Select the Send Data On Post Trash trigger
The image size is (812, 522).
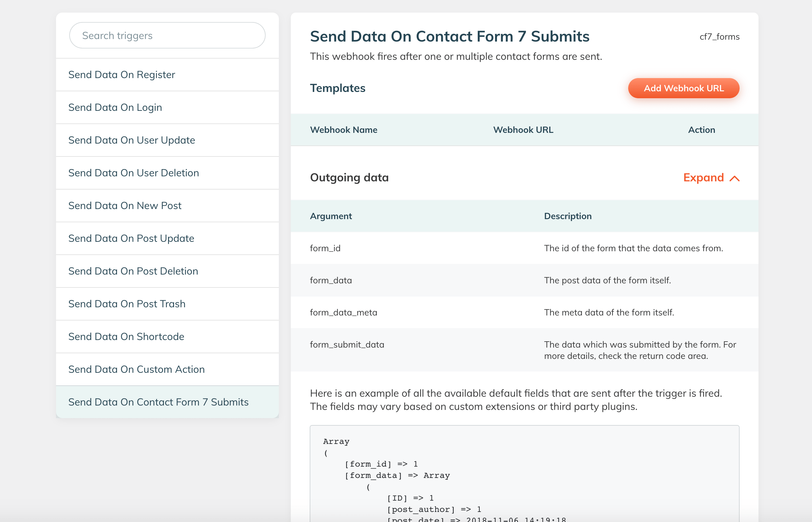[x=127, y=304]
